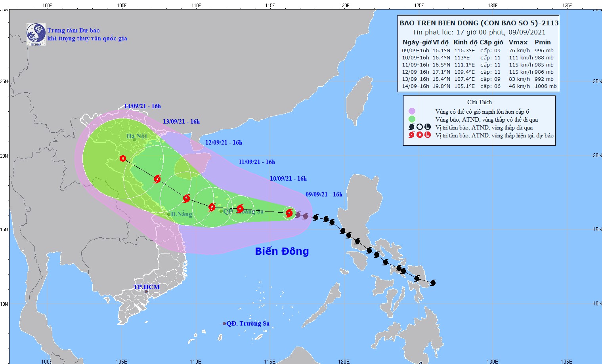Click the easternmost black storm icon on the past track

click(x=433, y=283)
